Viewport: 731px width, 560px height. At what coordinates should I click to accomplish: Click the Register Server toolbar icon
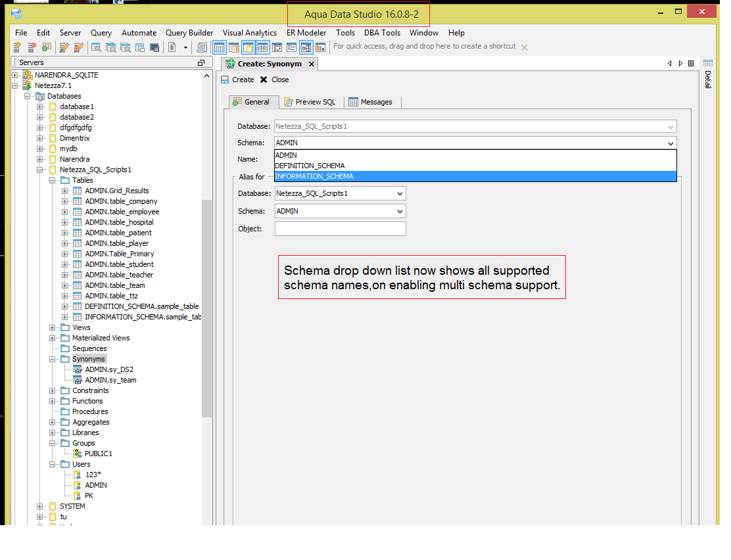tap(17, 47)
